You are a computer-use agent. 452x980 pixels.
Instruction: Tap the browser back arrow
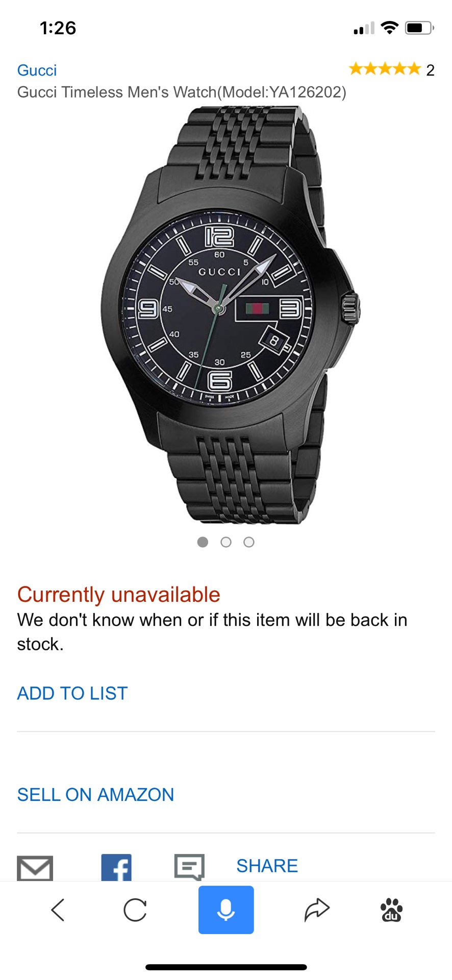click(58, 910)
